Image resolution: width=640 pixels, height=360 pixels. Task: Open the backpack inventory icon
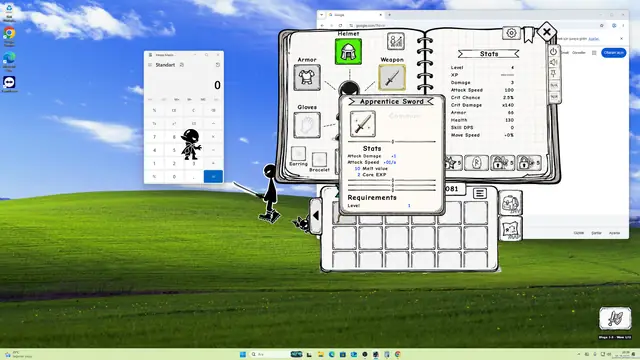click(510, 203)
